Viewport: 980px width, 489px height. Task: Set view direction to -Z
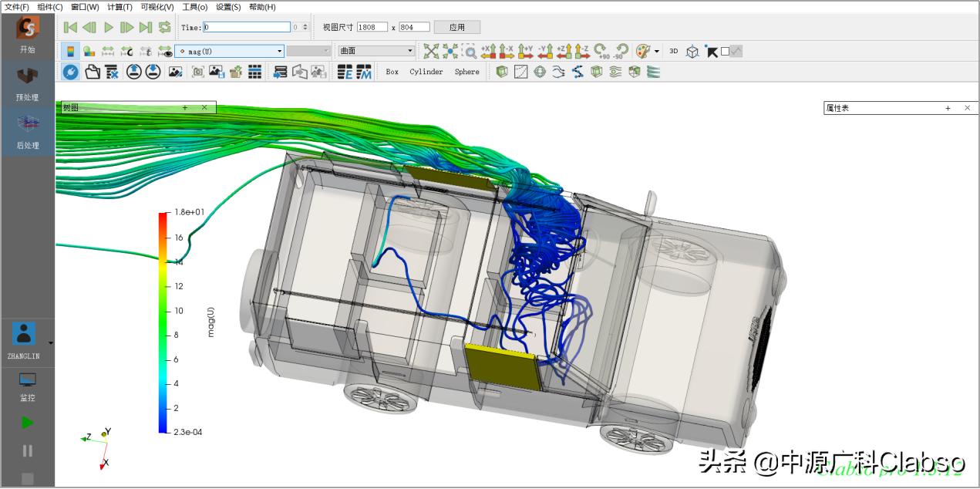583,51
